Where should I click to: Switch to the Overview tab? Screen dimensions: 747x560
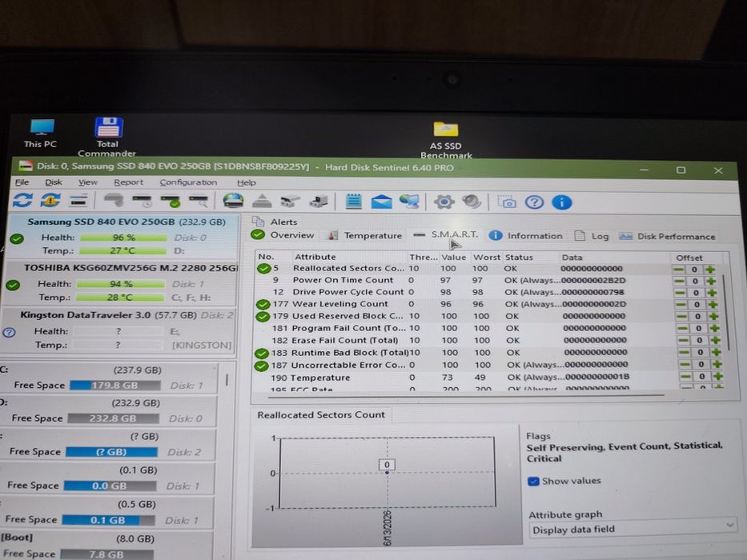283,234
